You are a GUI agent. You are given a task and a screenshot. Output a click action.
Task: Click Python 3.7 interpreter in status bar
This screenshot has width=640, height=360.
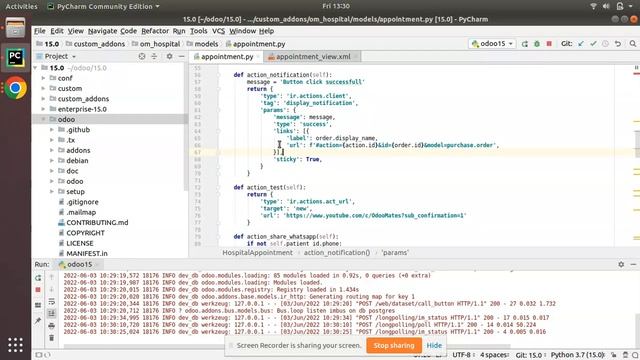tap(578, 355)
